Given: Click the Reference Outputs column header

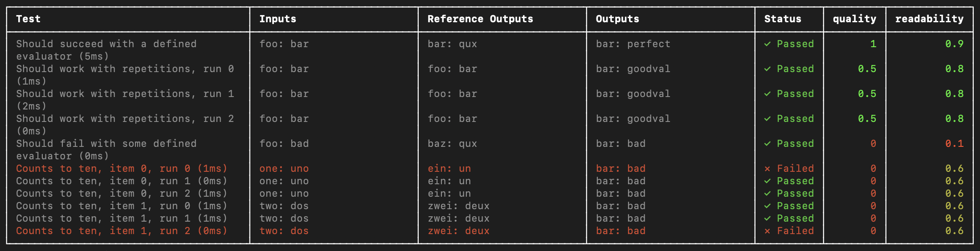Looking at the screenshot, I should tap(480, 19).
